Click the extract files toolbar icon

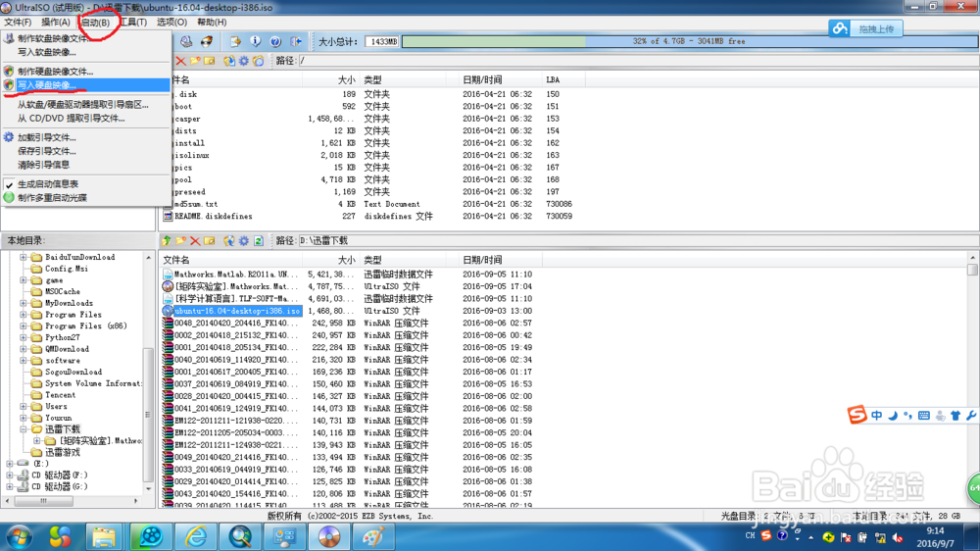(235, 41)
